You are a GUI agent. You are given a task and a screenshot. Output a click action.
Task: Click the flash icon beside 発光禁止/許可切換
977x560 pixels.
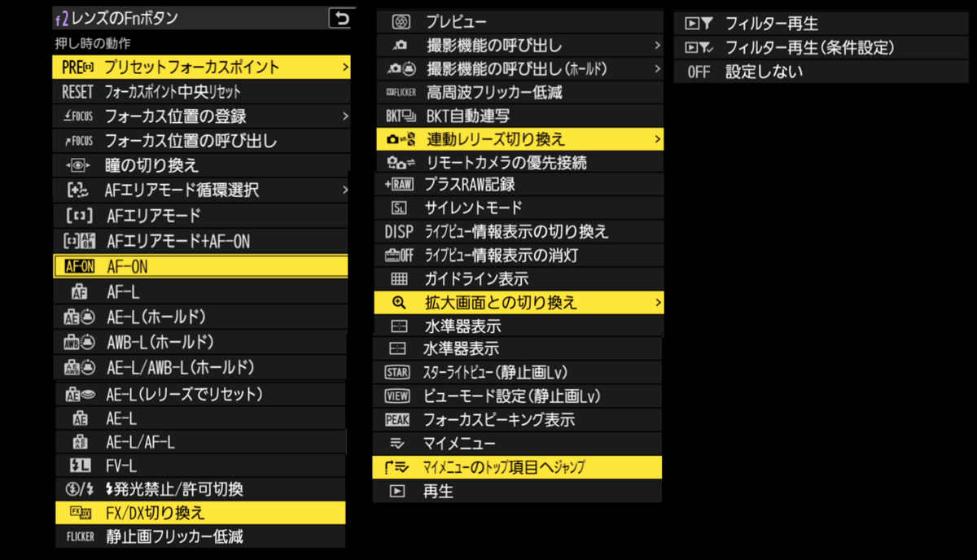(x=80, y=490)
